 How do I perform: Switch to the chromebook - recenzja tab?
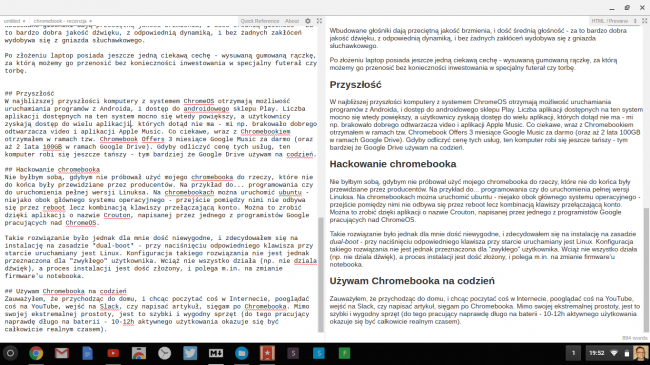coord(60,21)
